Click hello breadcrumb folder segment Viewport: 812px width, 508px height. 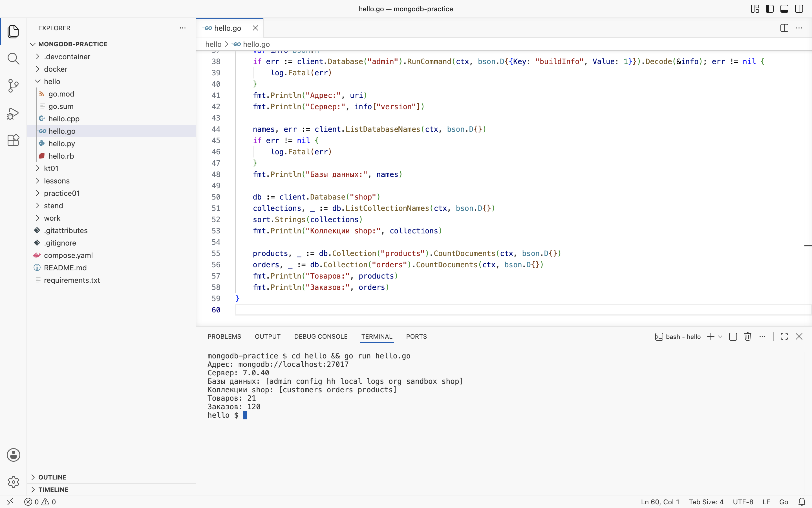[213, 44]
